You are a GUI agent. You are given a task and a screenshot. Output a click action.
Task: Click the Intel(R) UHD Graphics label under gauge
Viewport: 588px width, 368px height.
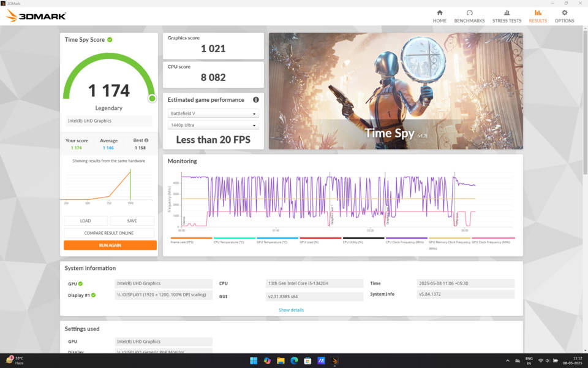(109, 121)
